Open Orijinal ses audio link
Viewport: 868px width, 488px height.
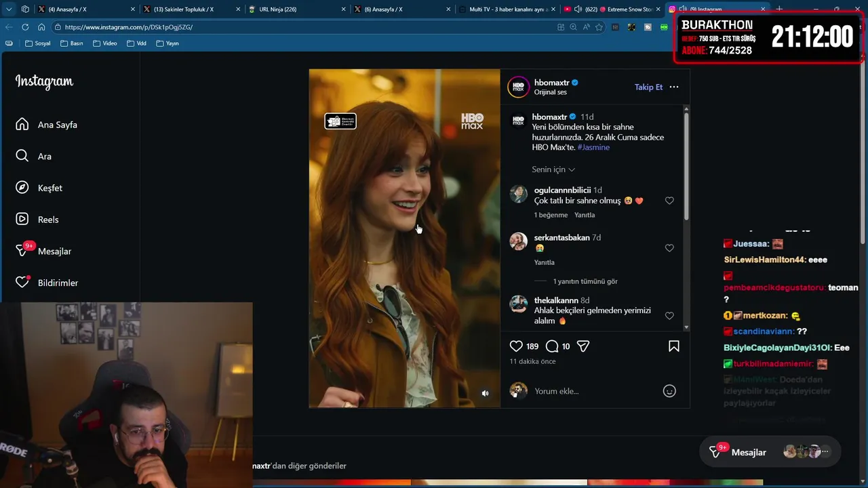click(550, 92)
